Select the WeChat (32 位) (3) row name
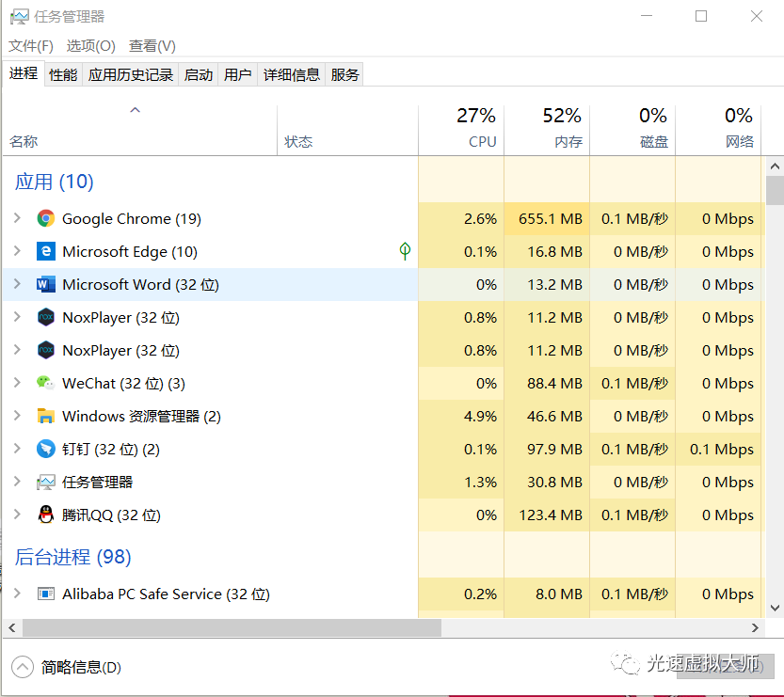The image size is (784, 697). tap(123, 383)
